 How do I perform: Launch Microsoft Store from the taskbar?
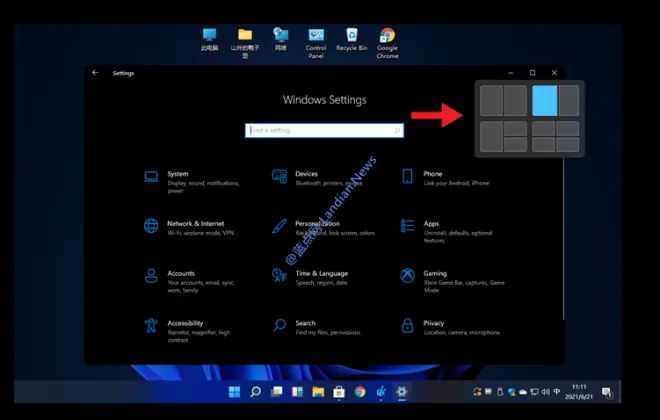(x=339, y=392)
